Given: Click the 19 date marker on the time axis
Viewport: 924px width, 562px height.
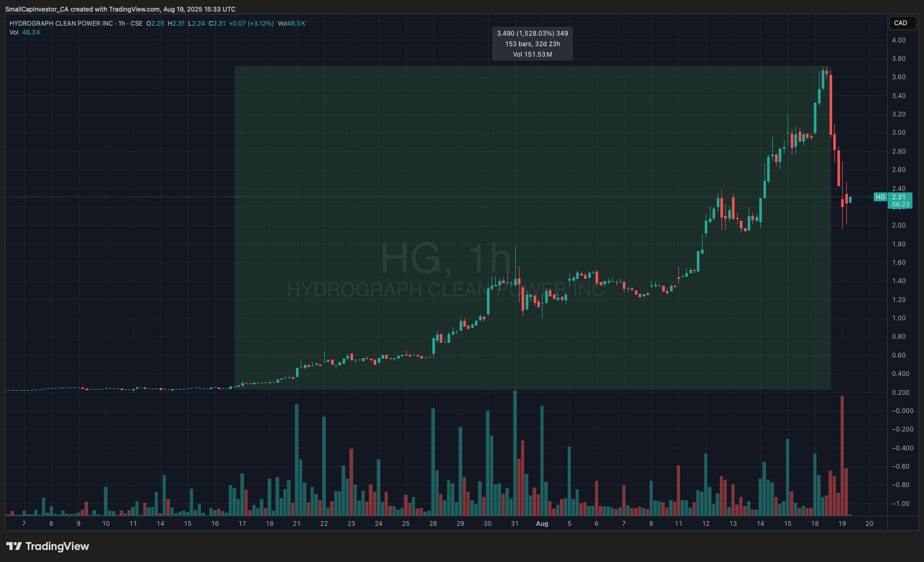Looking at the screenshot, I should click(x=842, y=524).
